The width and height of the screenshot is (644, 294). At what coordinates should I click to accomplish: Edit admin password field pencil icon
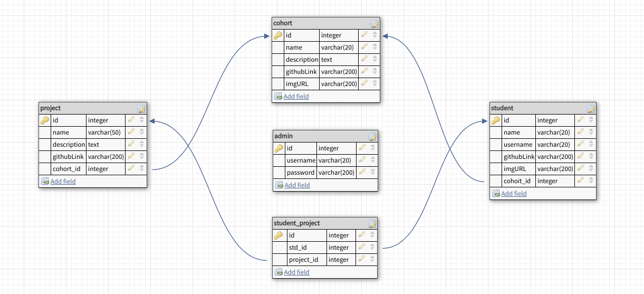click(362, 173)
